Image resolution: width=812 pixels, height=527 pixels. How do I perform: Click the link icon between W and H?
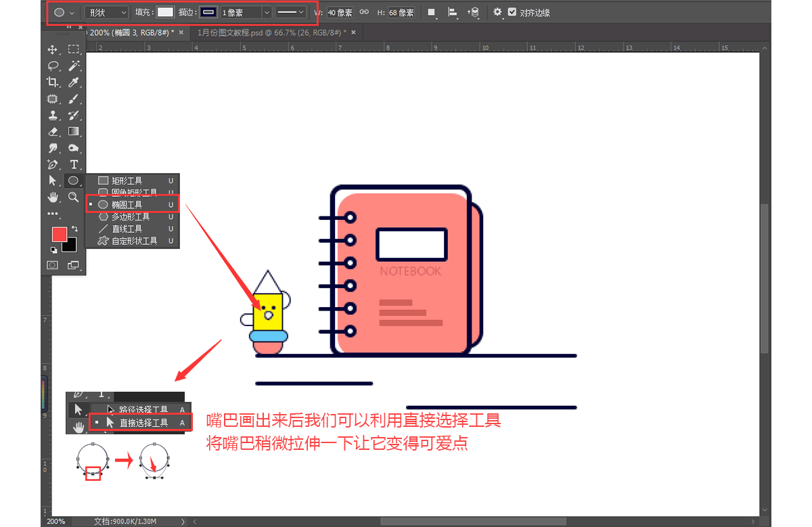pos(363,12)
